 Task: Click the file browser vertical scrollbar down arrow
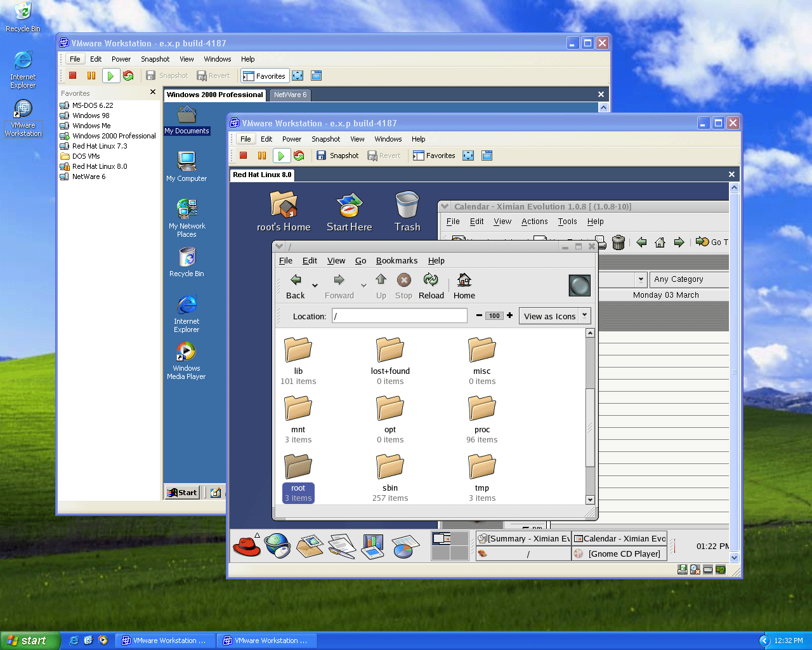pos(590,500)
